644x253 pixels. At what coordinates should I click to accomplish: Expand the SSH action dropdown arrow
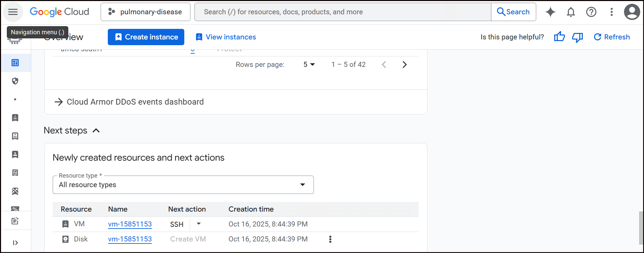click(x=199, y=224)
